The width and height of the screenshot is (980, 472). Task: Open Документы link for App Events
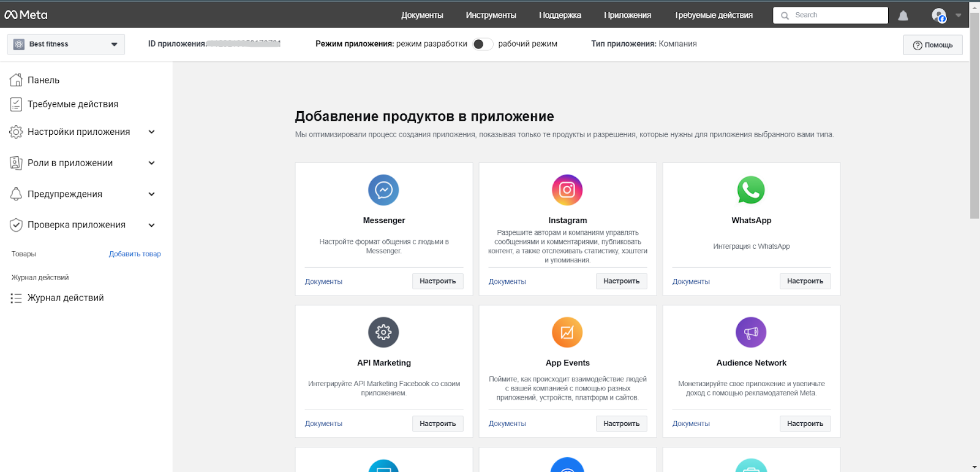[x=507, y=424]
